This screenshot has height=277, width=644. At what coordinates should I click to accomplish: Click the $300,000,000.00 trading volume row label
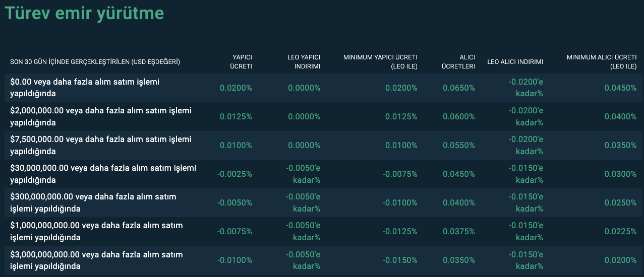click(93, 202)
